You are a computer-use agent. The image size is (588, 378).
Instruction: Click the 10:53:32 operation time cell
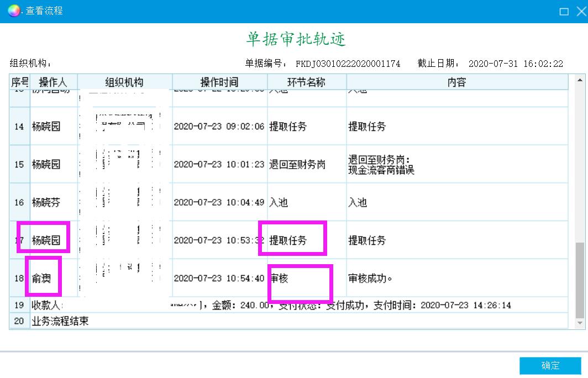pos(219,240)
